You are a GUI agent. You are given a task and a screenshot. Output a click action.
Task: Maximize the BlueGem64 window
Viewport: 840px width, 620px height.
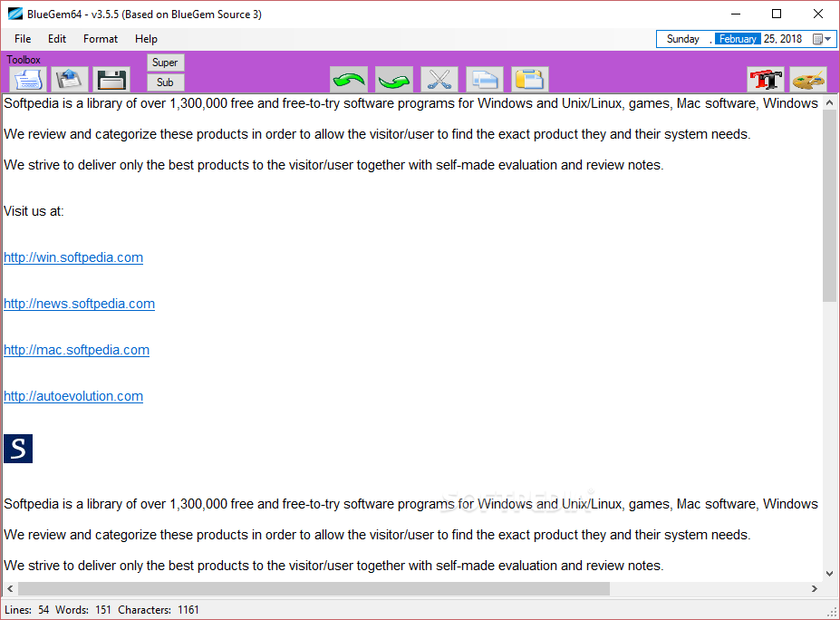coord(777,14)
